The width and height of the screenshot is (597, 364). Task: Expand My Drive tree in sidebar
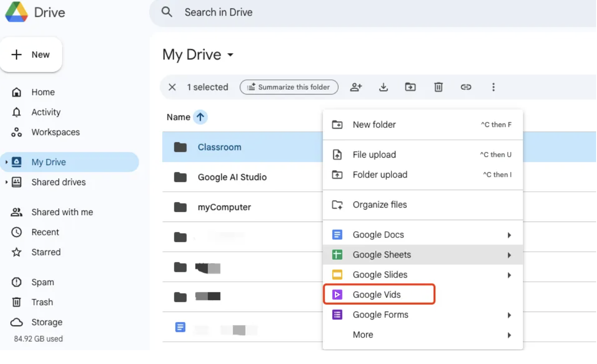[x=6, y=162]
